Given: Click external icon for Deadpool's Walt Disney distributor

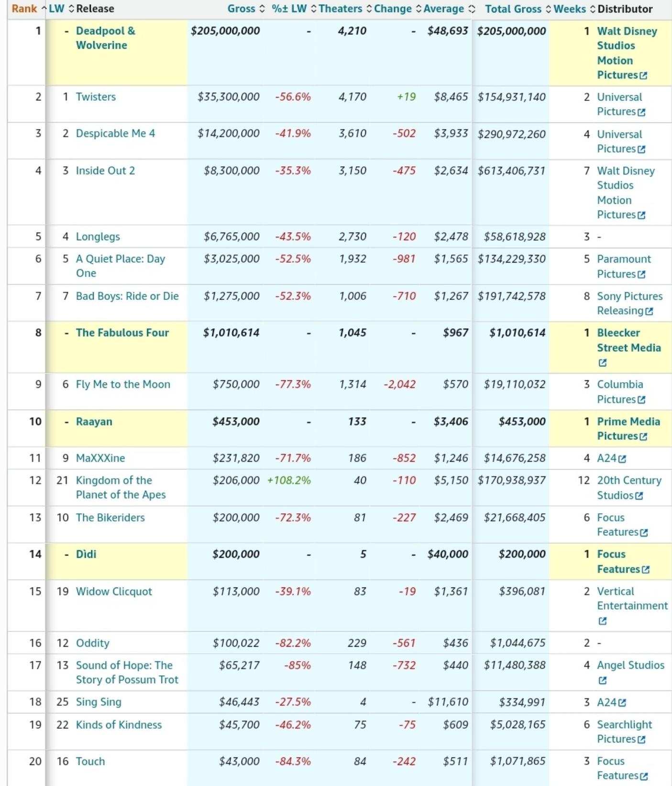Looking at the screenshot, I should click(643, 76).
